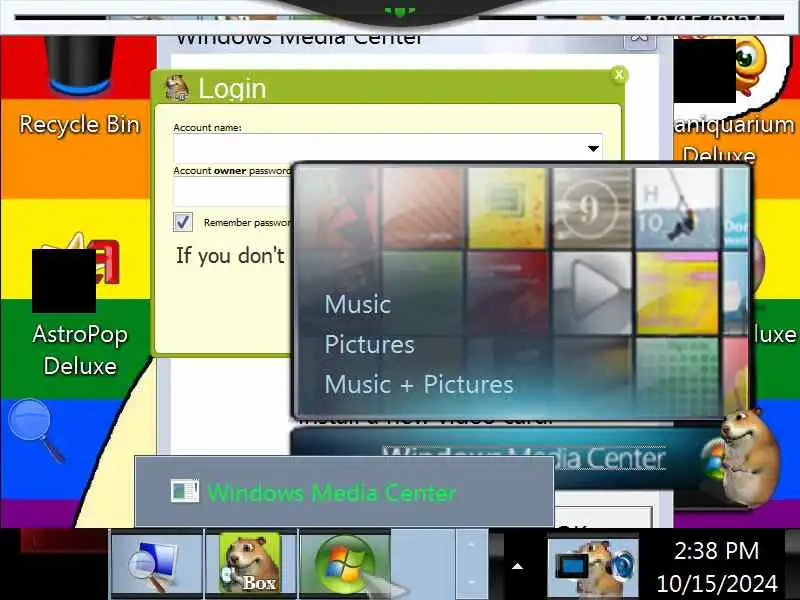Open the hamster Box app in taskbar
This screenshot has height=600, width=800.
251,564
